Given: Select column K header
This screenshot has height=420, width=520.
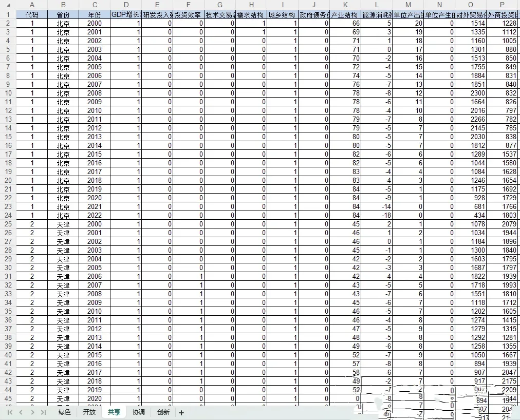Looking at the screenshot, I should 345,5.
